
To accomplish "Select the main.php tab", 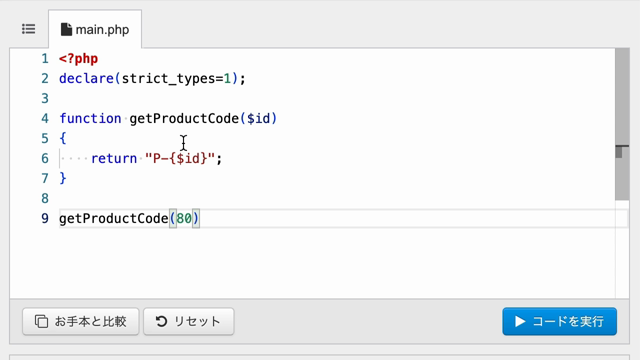I will [95, 29].
